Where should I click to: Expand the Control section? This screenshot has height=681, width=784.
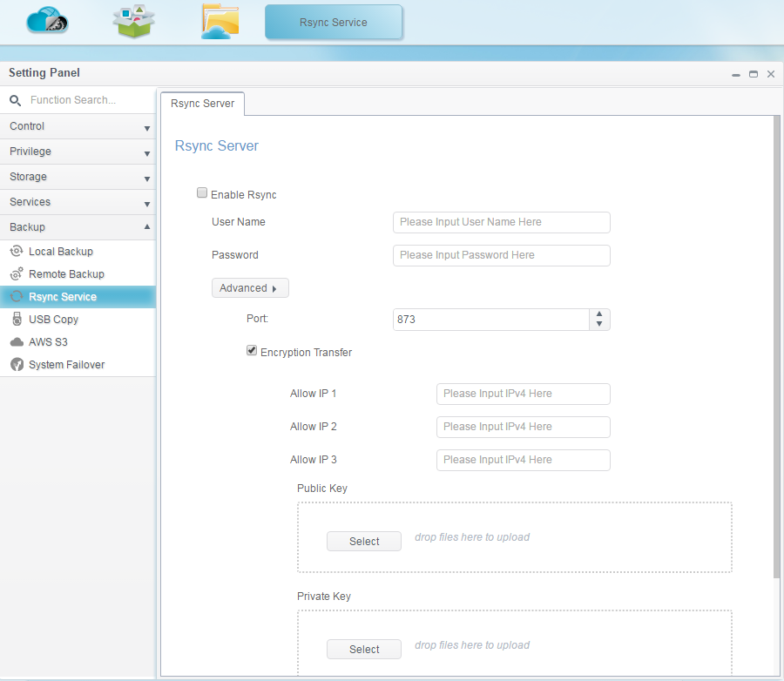(x=78, y=126)
